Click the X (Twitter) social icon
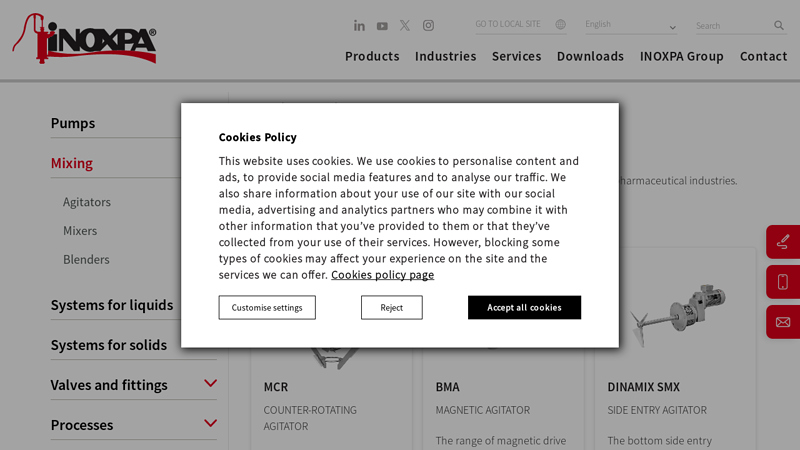The image size is (800, 450). click(x=405, y=26)
